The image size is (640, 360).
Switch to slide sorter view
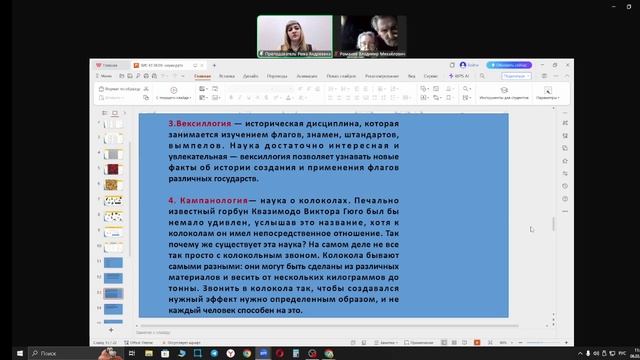tap(454, 342)
